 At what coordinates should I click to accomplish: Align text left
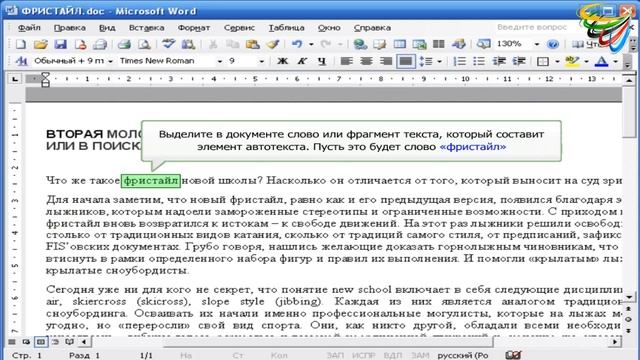tap(346, 61)
